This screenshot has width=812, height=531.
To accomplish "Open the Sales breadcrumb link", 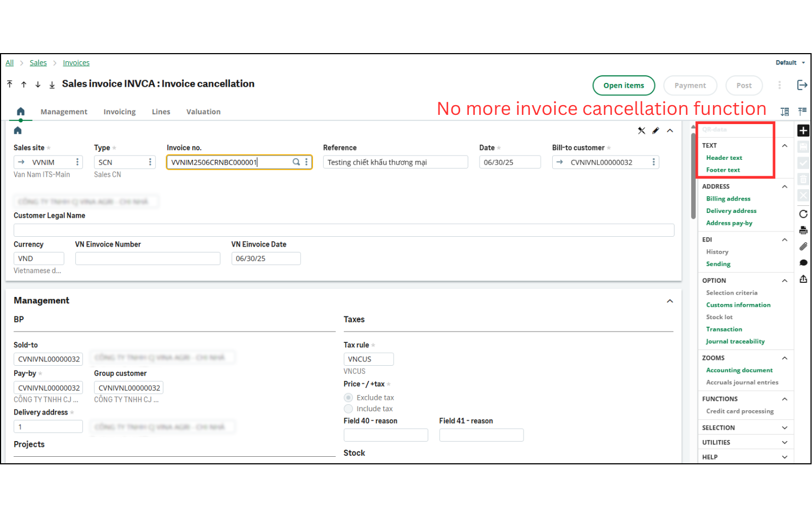I will (38, 63).
